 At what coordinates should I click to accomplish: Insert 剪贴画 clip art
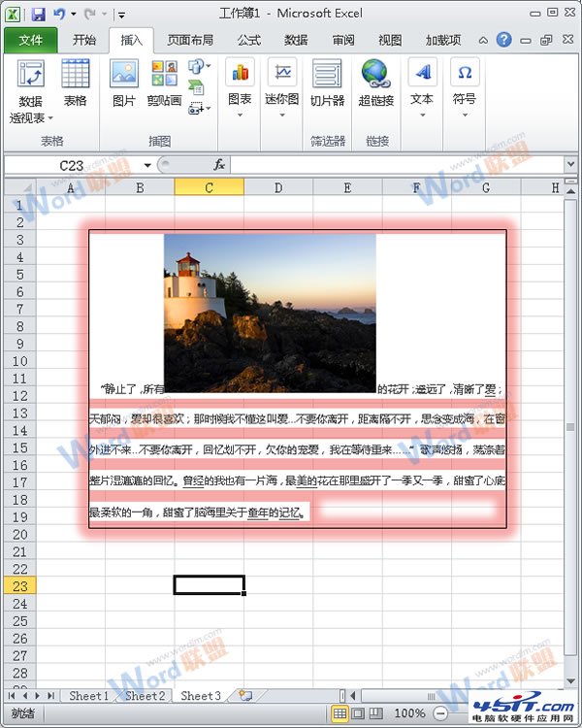164,83
